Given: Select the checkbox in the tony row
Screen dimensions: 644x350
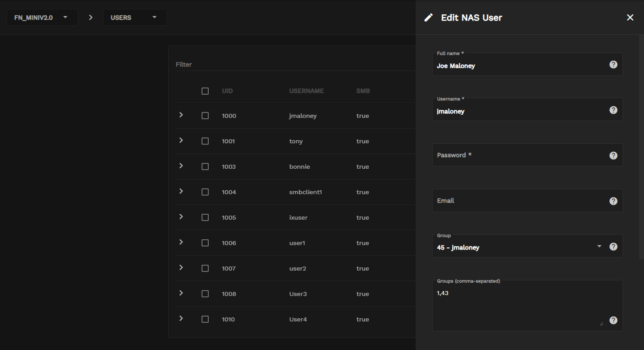Looking at the screenshot, I should click(205, 141).
